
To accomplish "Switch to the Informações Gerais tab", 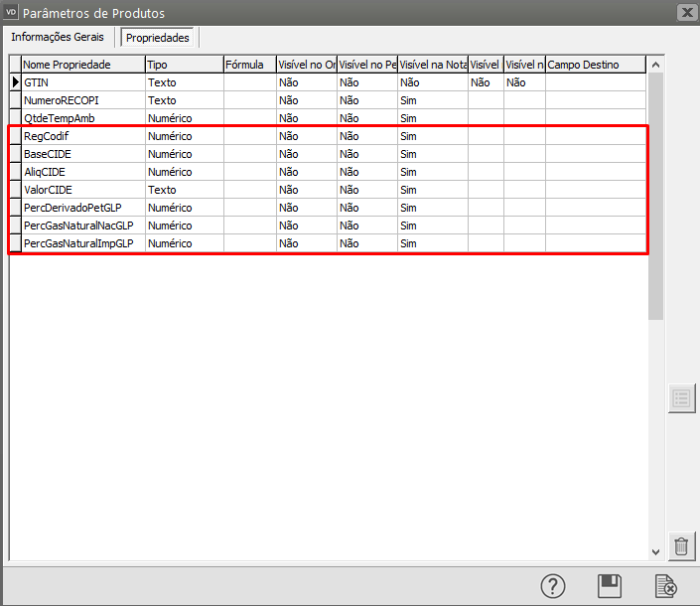I will coord(58,37).
